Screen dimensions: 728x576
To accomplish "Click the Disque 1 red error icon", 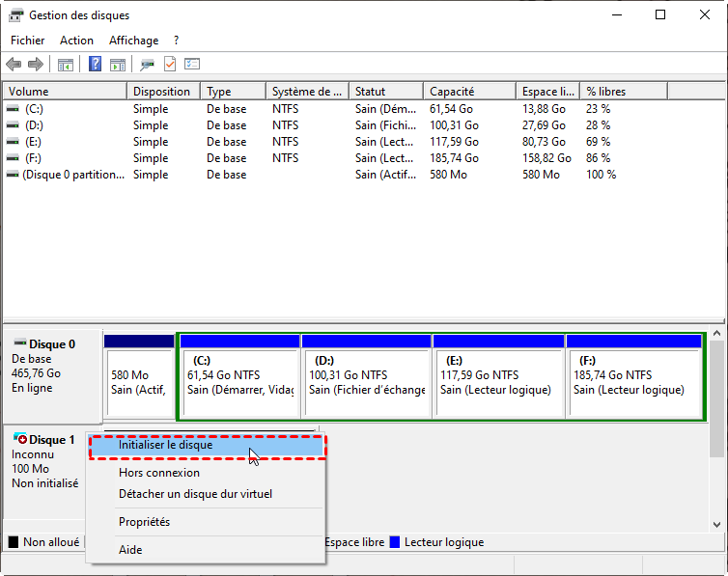I will pyautogui.click(x=20, y=438).
